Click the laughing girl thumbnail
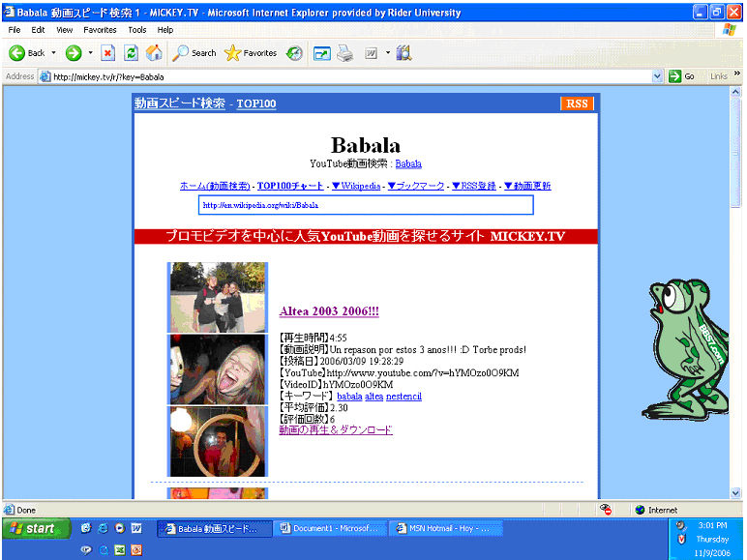Viewport: 747px width, 560px height. point(218,369)
